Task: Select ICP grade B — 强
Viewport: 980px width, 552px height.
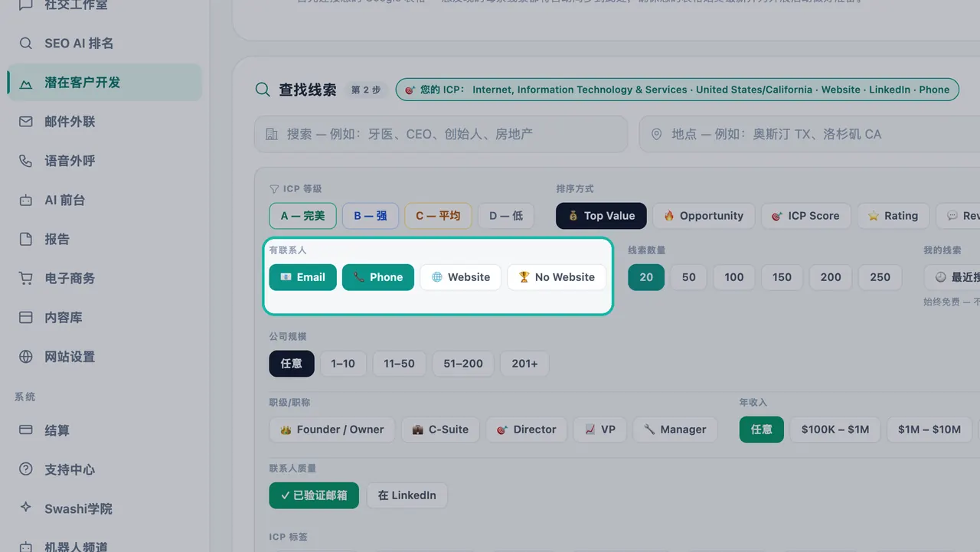Action: tap(371, 216)
